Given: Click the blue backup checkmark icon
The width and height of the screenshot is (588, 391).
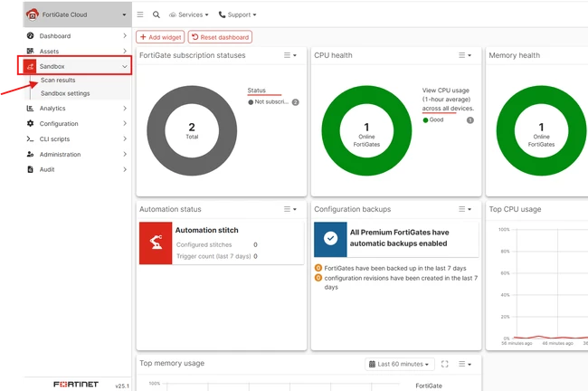Looking at the screenshot, I should (x=330, y=239).
